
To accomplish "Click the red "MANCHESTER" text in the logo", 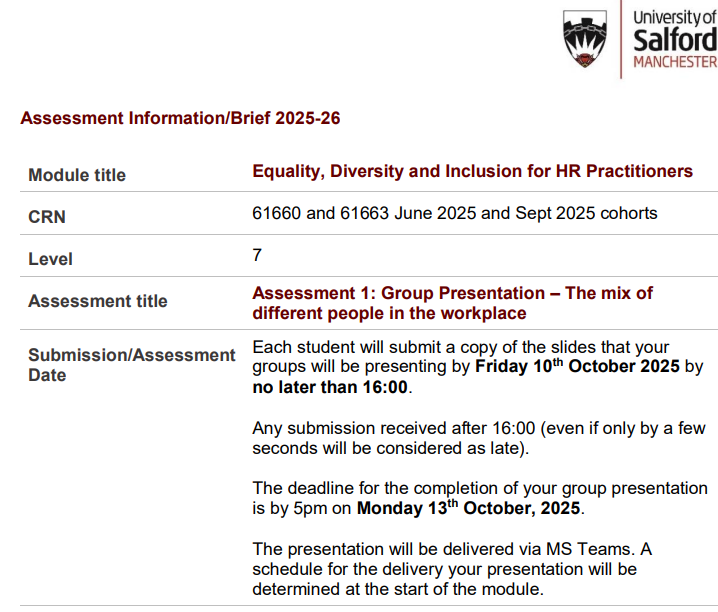I will 675,62.
